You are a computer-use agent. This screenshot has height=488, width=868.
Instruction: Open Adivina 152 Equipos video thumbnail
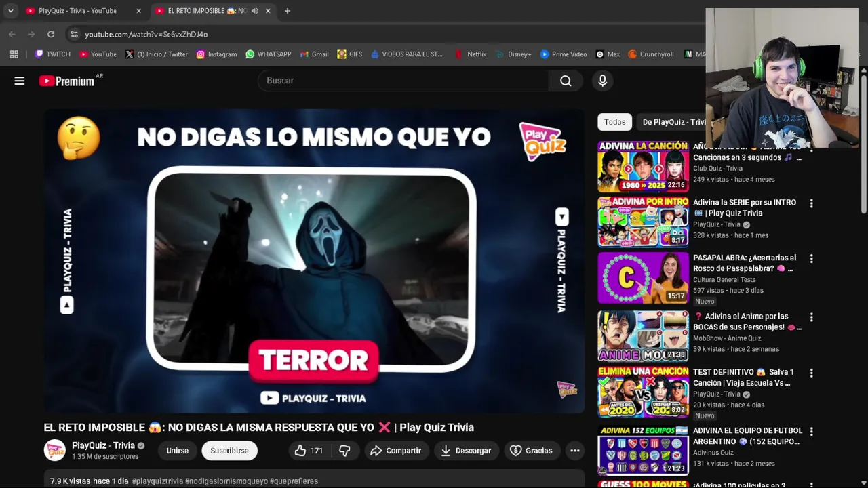[x=643, y=450]
